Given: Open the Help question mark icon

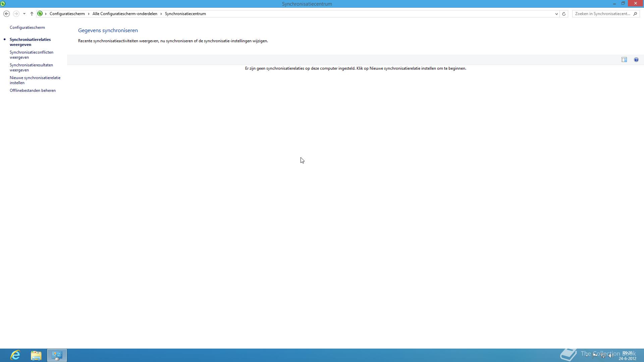Looking at the screenshot, I should click(636, 60).
